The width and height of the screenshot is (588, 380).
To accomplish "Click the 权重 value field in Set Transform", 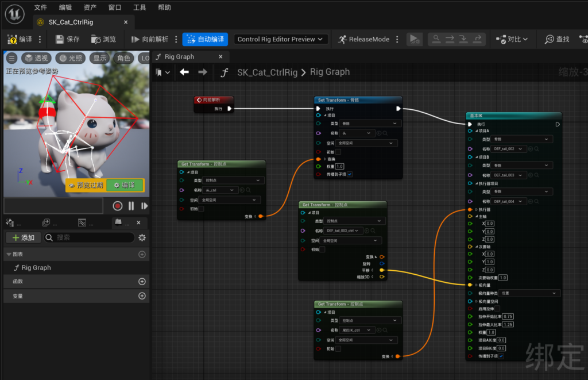I will coord(339,167).
